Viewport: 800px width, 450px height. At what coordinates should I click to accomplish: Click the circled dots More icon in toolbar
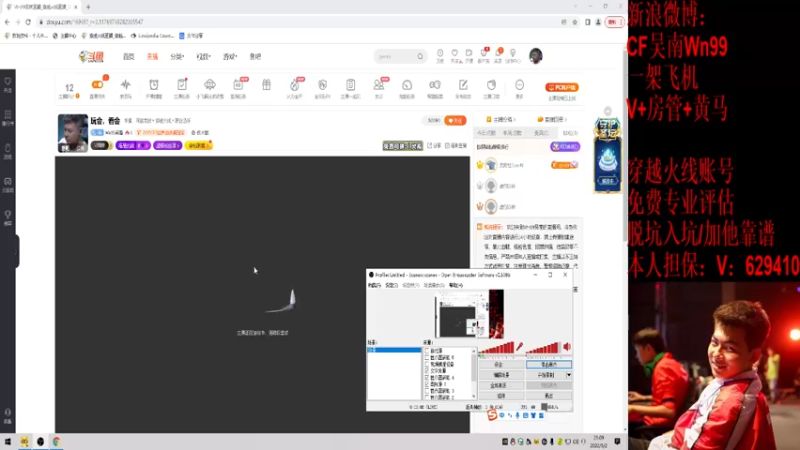coord(519,85)
